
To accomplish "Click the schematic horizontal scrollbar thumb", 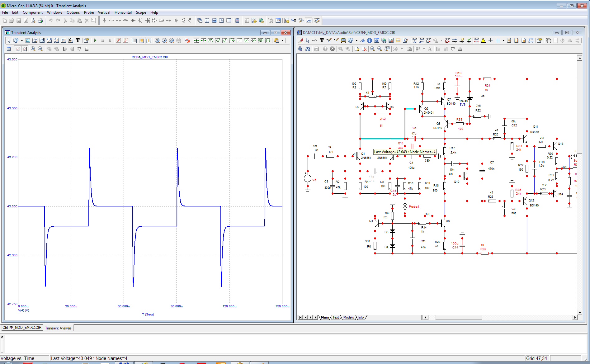I will coord(458,317).
